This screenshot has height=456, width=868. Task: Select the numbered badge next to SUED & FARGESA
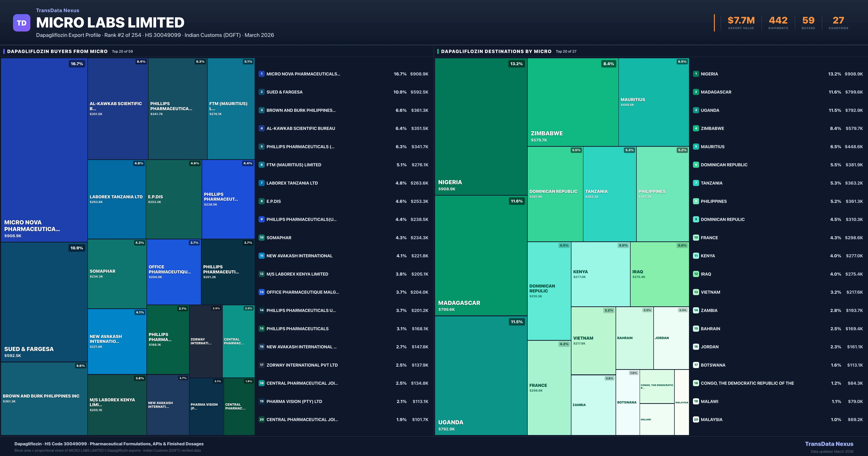tap(261, 92)
